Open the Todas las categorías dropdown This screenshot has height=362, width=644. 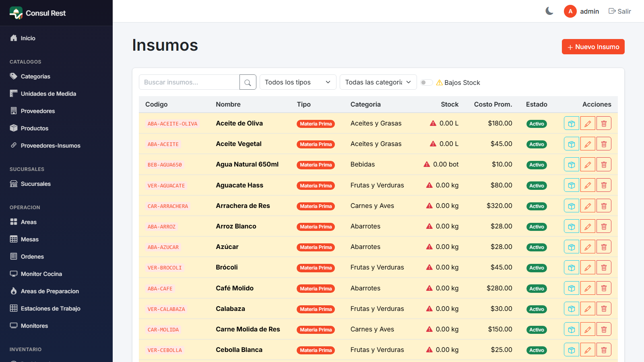[378, 82]
